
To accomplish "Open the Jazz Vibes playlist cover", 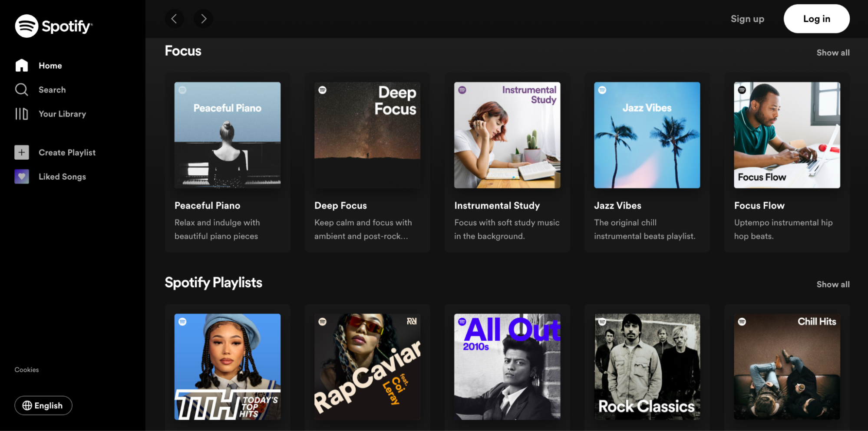I will point(647,135).
